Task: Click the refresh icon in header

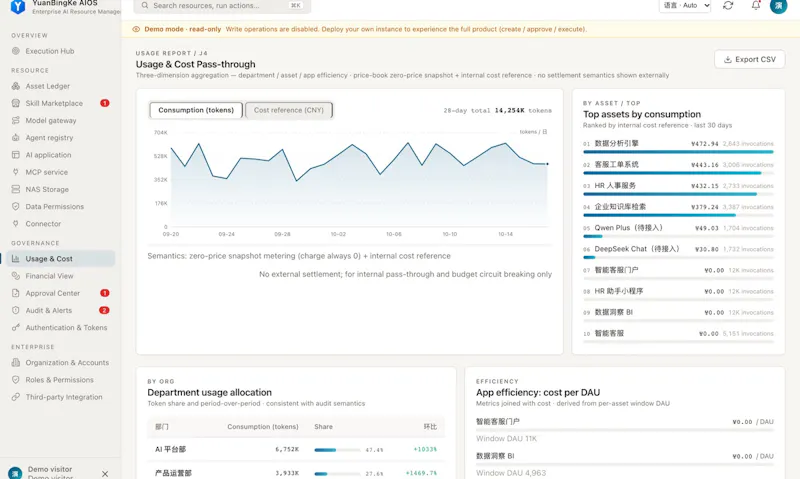Action: pos(728,6)
